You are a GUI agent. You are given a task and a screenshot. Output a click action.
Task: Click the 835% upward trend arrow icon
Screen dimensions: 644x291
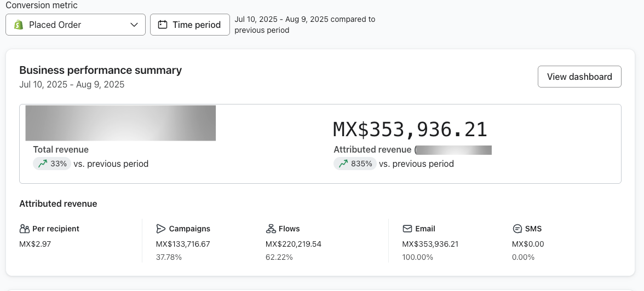point(343,164)
